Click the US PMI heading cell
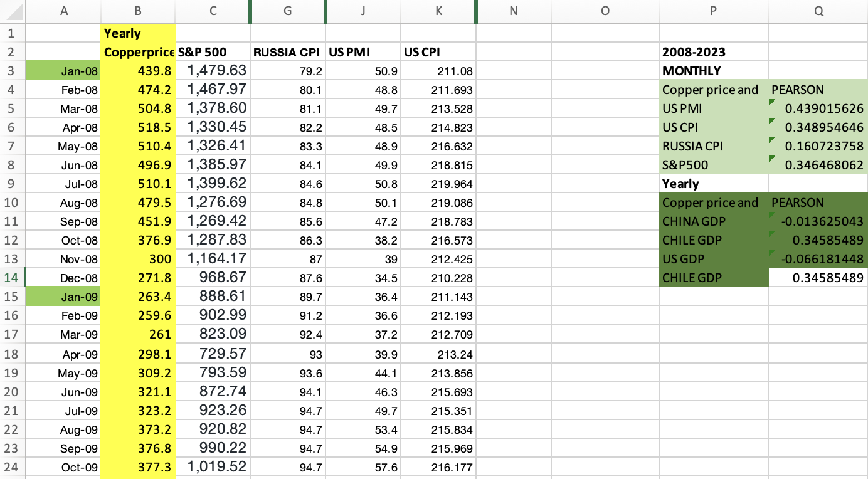The height and width of the screenshot is (479, 868). (x=363, y=52)
